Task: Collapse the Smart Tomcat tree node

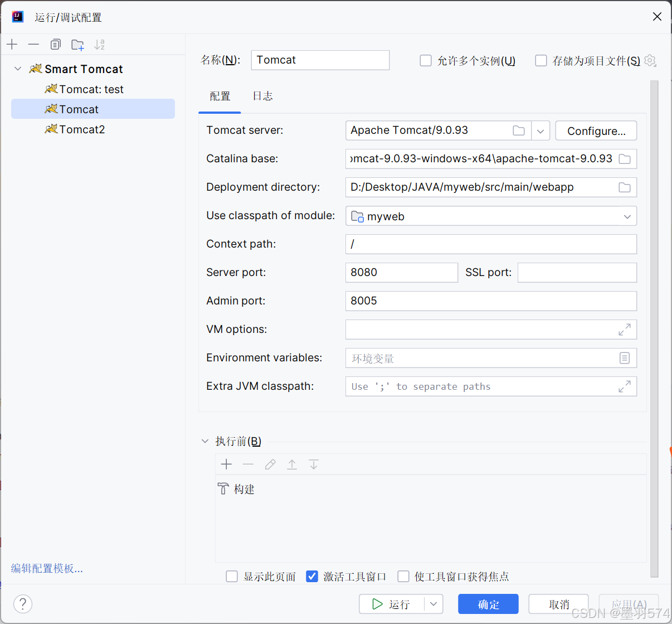Action: [18, 69]
